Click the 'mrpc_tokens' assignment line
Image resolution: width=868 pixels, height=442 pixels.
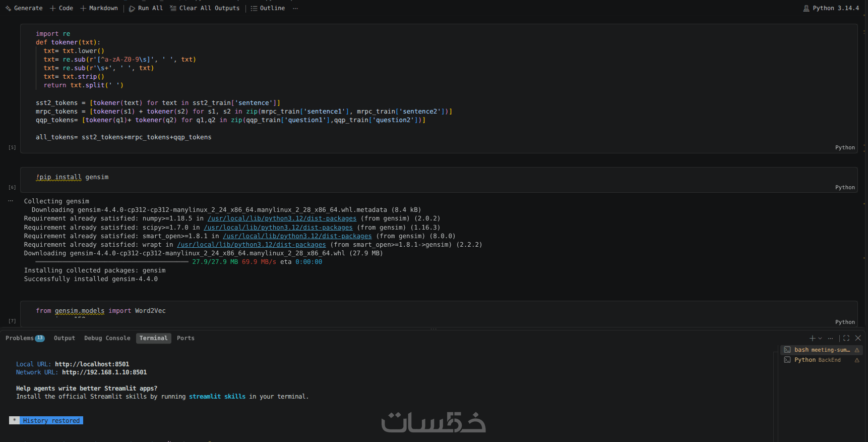244,112
